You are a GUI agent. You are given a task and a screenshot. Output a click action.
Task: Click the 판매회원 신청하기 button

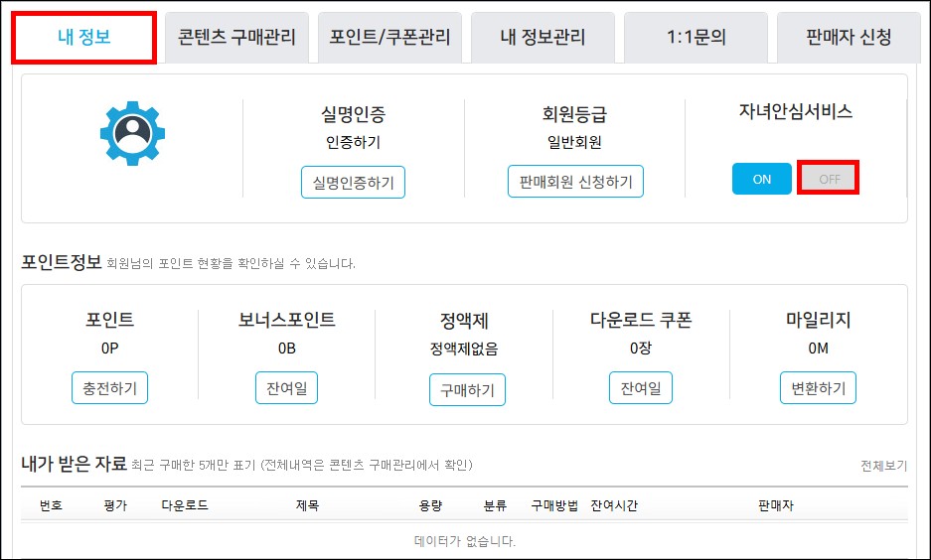(576, 182)
